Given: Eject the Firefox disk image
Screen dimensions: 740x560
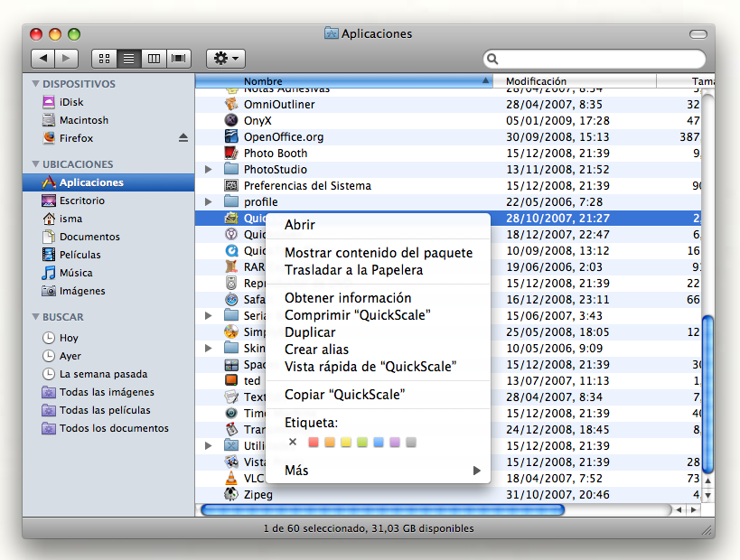Looking at the screenshot, I should click(183, 138).
